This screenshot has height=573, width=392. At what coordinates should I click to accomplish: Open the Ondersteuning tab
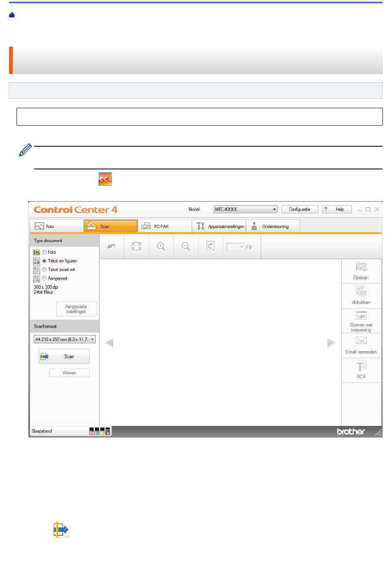(x=273, y=226)
